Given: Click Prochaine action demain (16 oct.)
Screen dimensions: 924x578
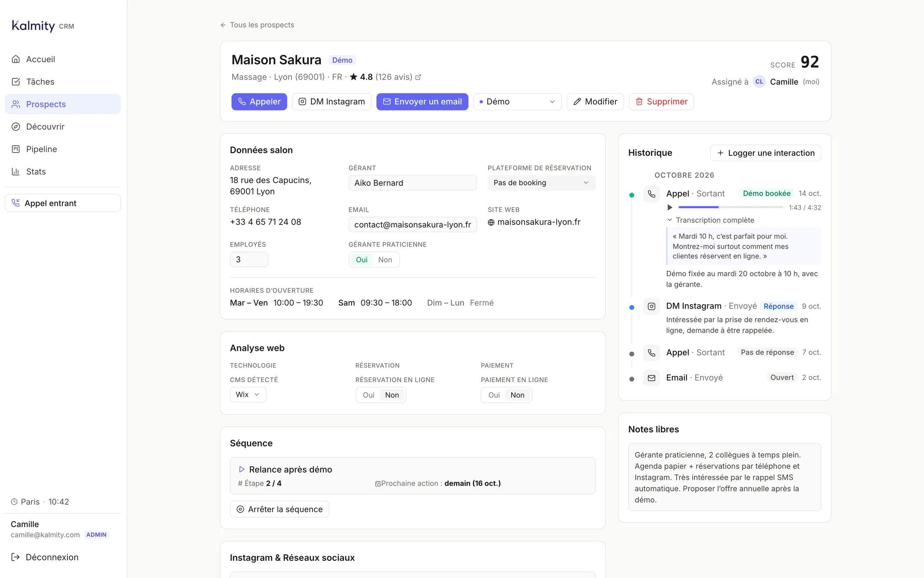Looking at the screenshot, I should point(438,483).
